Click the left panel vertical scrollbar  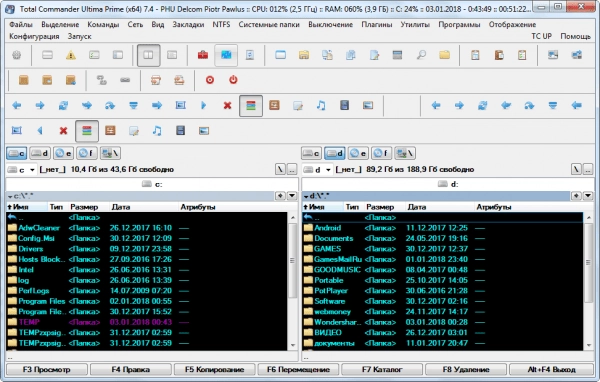tap(293, 281)
